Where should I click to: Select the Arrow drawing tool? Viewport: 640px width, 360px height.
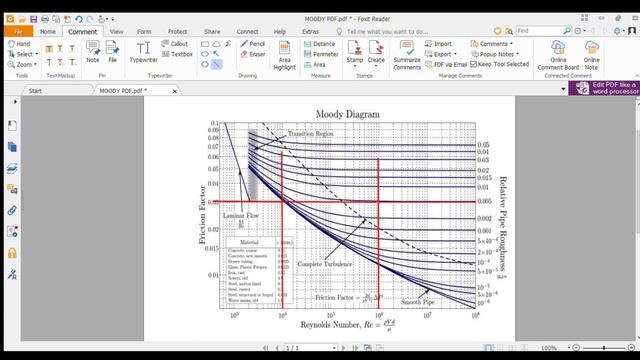tap(216, 54)
